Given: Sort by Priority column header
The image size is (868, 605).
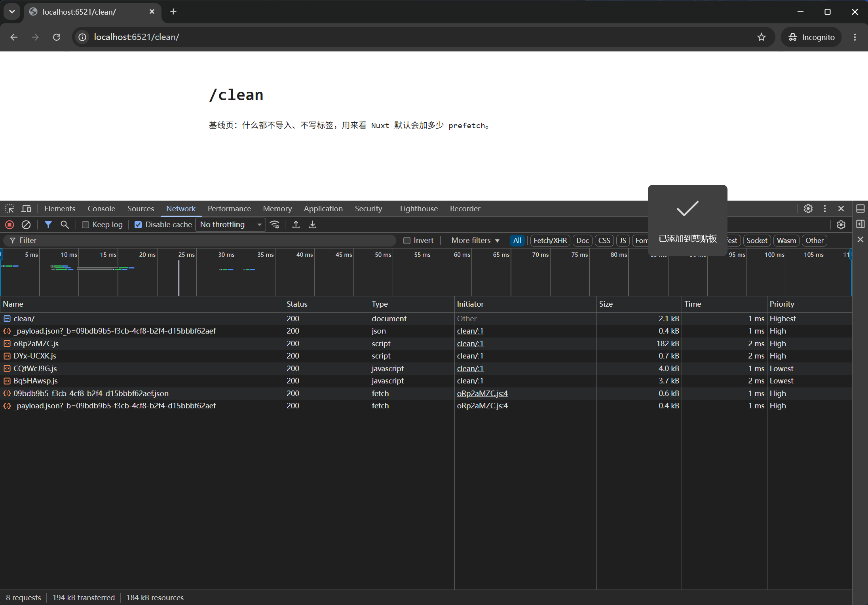Looking at the screenshot, I should 809,304.
